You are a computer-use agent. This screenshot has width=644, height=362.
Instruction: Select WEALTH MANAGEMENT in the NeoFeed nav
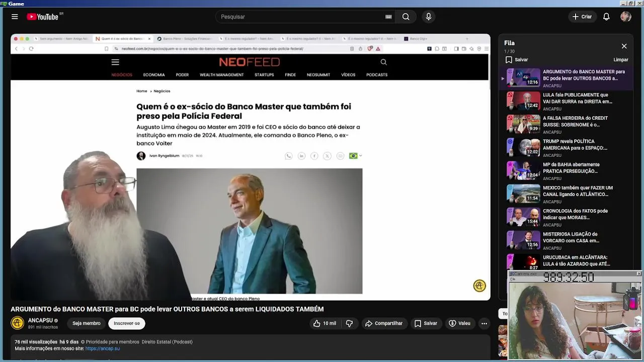tap(221, 75)
